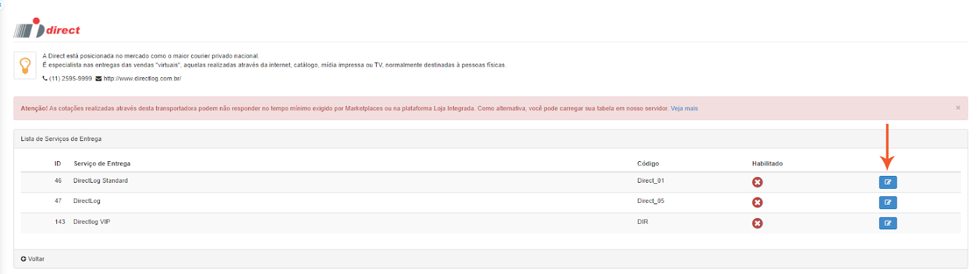The height and width of the screenshot is (274, 980).
Task: Click disabled status icon for Directlog VIP
Action: point(757,223)
